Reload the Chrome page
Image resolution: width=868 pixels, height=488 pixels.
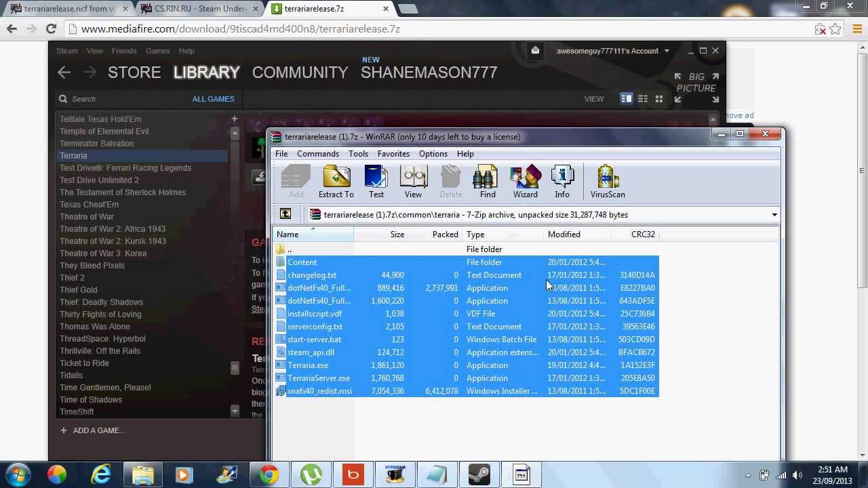tap(51, 29)
